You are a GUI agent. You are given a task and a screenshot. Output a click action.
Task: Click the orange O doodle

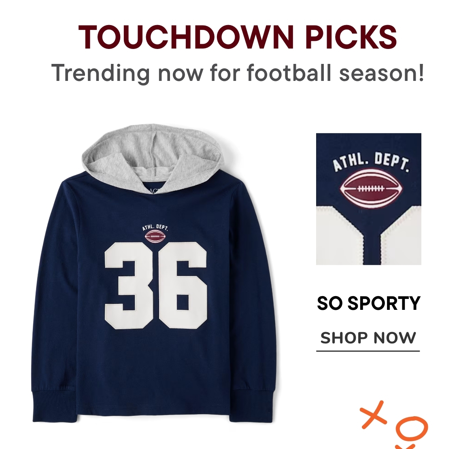point(412,429)
